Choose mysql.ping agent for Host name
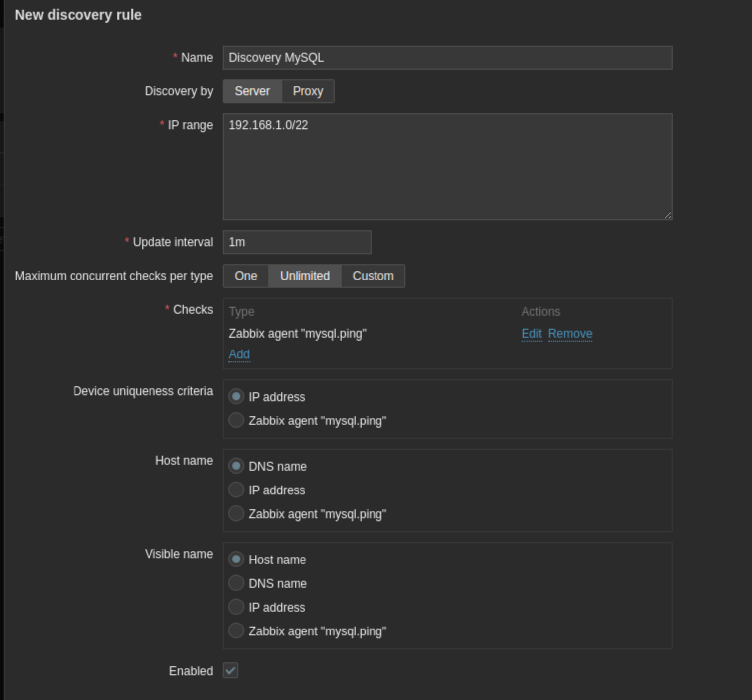 pos(236,514)
